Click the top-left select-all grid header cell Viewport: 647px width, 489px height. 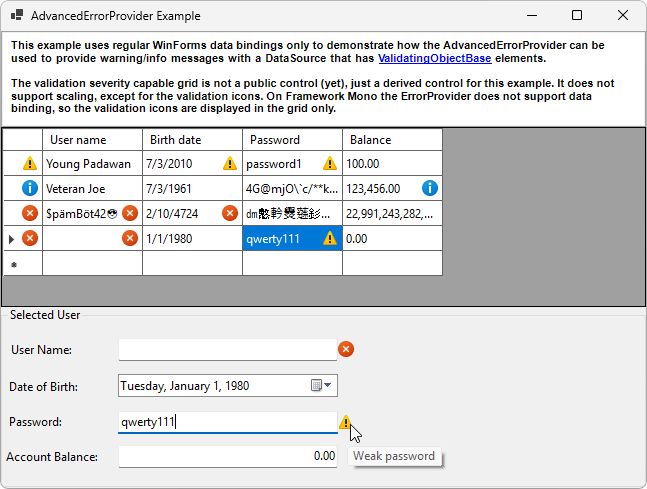[x=23, y=140]
